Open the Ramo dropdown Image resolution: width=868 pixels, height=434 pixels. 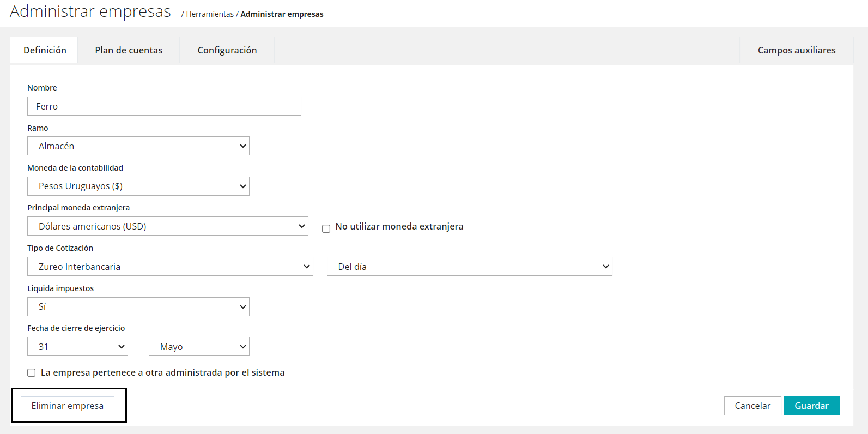[x=138, y=146]
